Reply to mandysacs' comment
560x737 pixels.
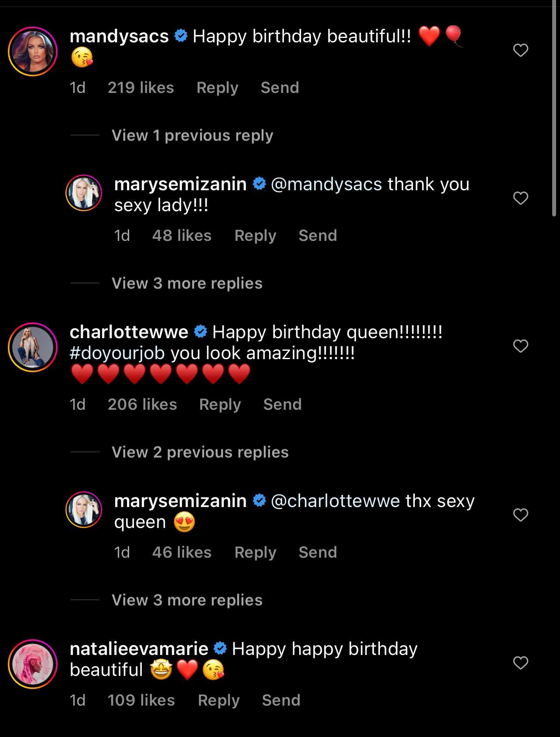point(217,88)
